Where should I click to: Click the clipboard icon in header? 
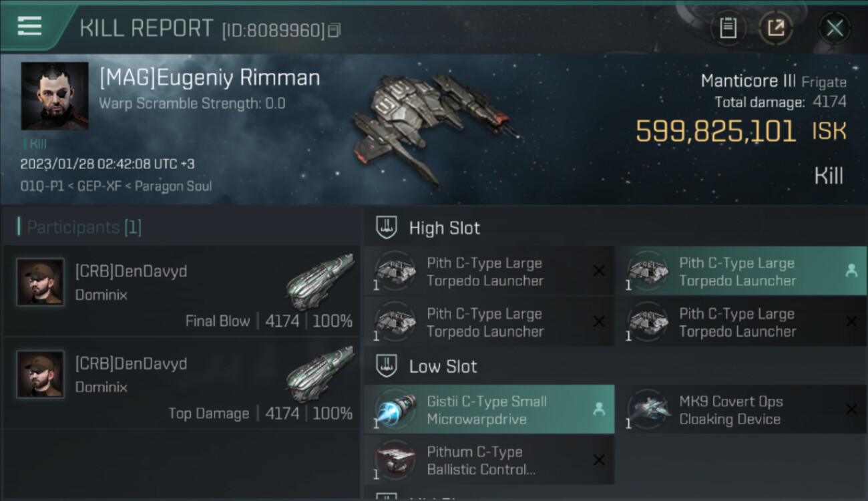point(728,28)
